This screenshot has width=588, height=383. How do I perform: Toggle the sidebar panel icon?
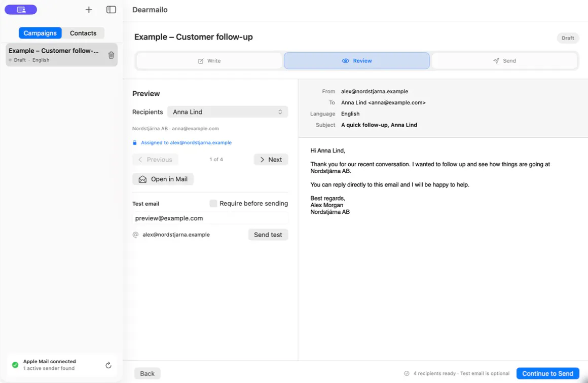(111, 10)
